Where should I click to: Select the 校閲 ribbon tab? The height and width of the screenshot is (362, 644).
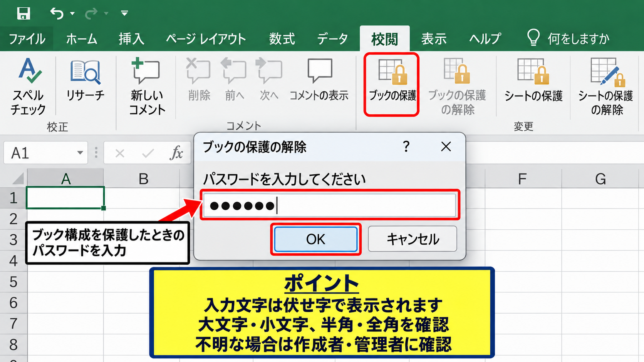coord(384,39)
